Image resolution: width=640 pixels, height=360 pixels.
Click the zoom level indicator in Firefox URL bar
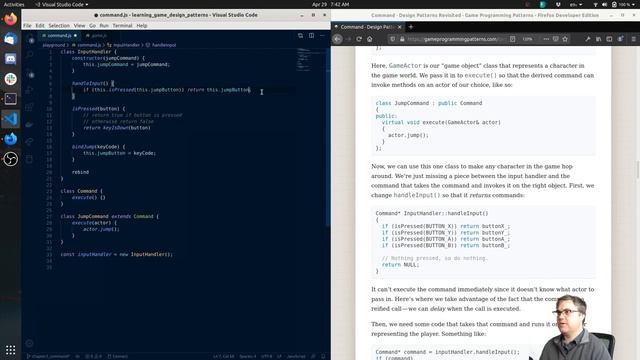527,39
